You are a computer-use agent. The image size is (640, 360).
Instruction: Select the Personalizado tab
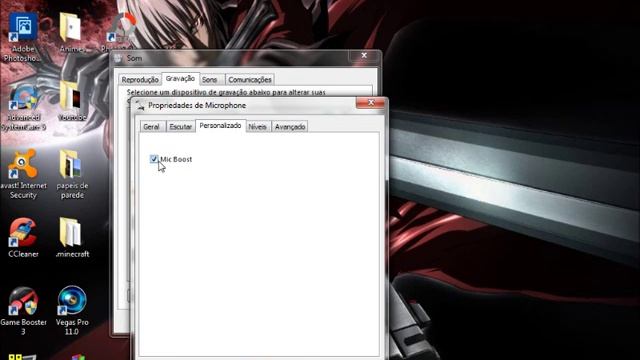(x=220, y=126)
